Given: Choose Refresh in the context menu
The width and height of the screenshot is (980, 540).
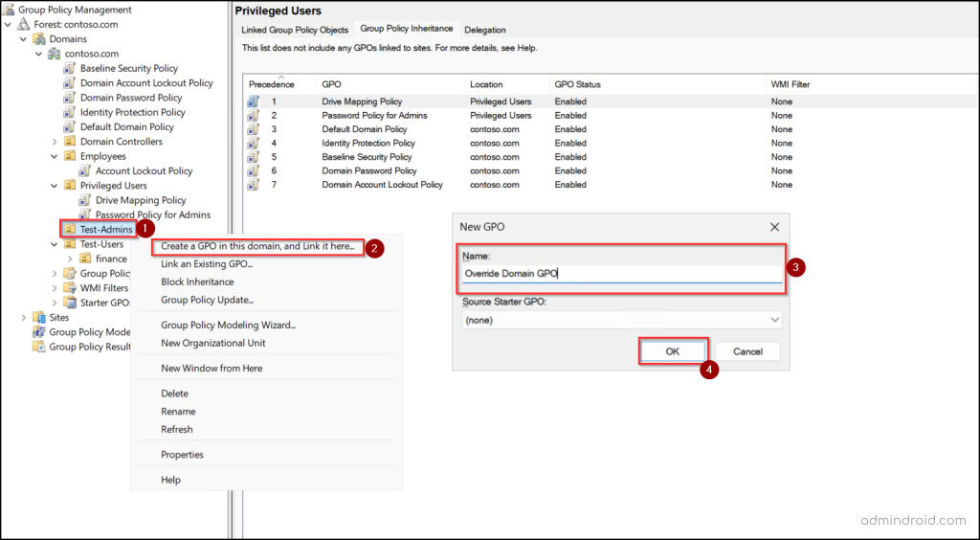Looking at the screenshot, I should 177,429.
